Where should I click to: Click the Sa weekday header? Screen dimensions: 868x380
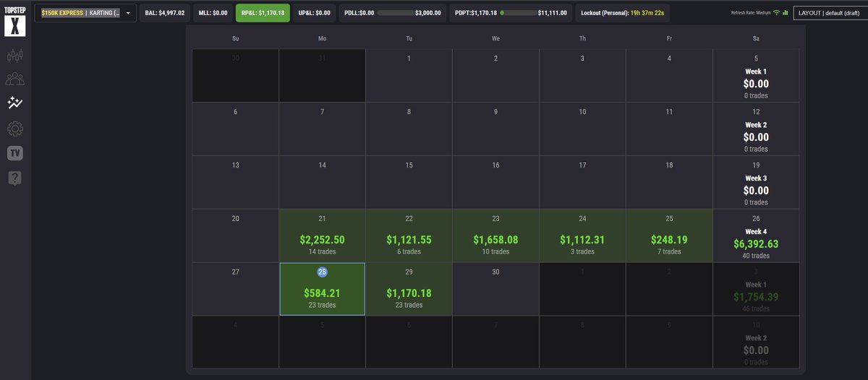point(756,38)
